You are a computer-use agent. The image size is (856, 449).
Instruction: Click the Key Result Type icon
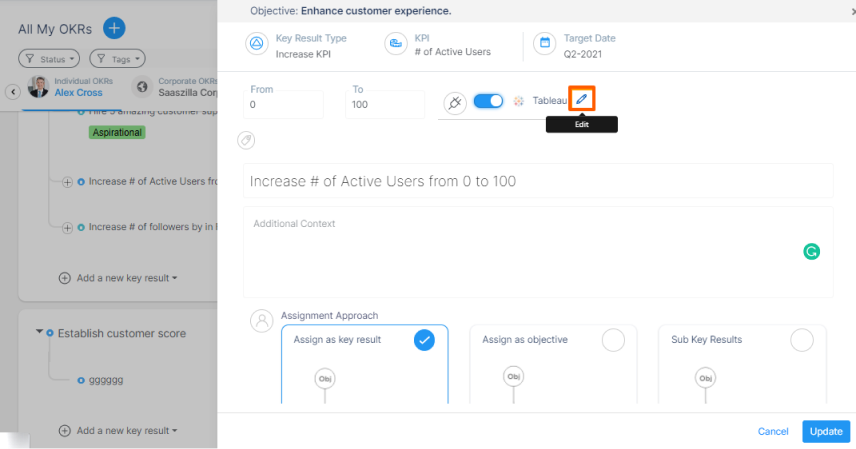point(257,44)
